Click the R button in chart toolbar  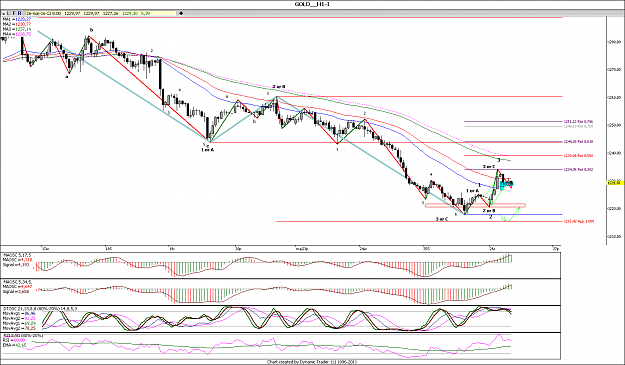(x=20, y=13)
